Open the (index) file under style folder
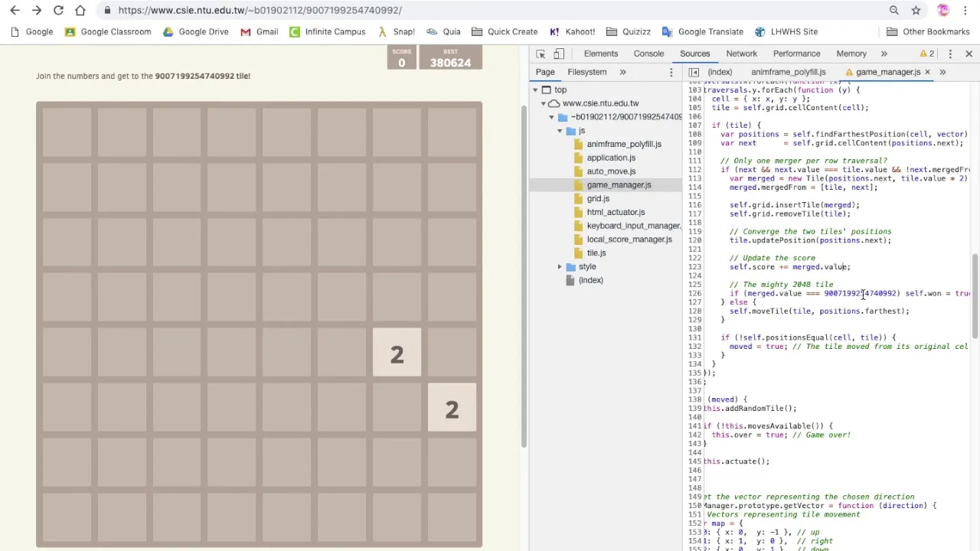The height and width of the screenshot is (551, 980). click(590, 280)
